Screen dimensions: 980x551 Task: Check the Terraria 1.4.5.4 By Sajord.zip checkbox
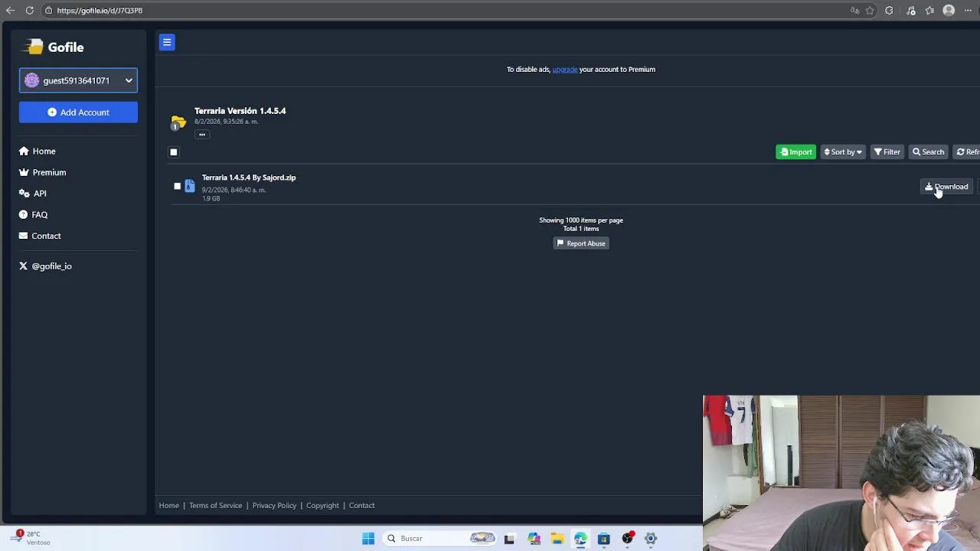(178, 187)
